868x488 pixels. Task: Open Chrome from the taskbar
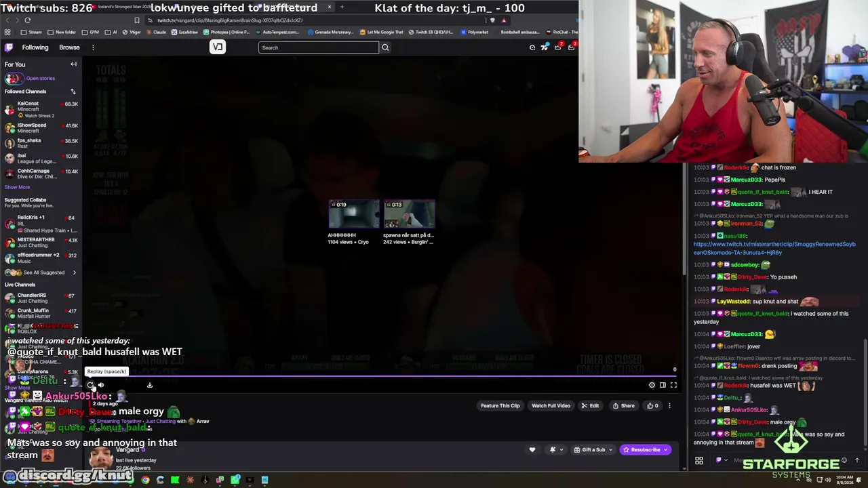tap(145, 480)
